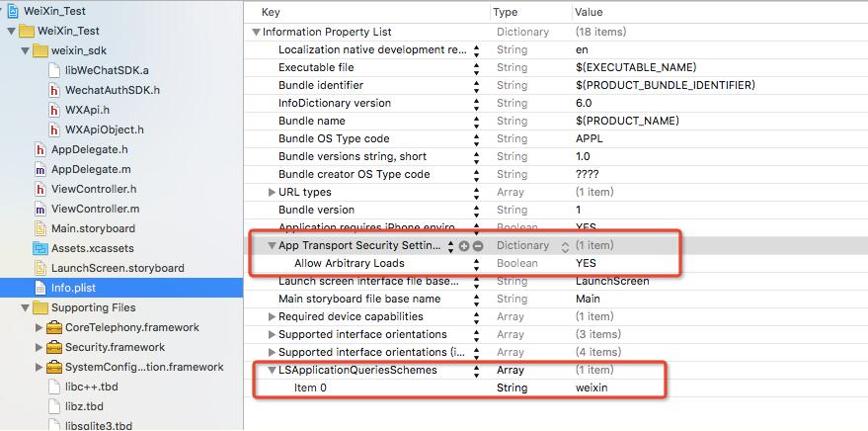Viewport: 868px width, 431px height.
Task: Click the ViewController.m source file icon
Action: coord(40,209)
